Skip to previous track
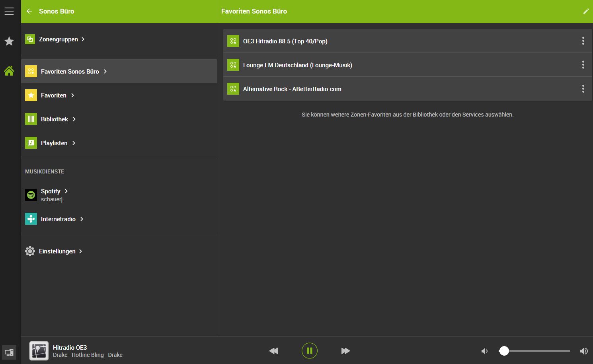This screenshot has height=364, width=593. click(273, 351)
